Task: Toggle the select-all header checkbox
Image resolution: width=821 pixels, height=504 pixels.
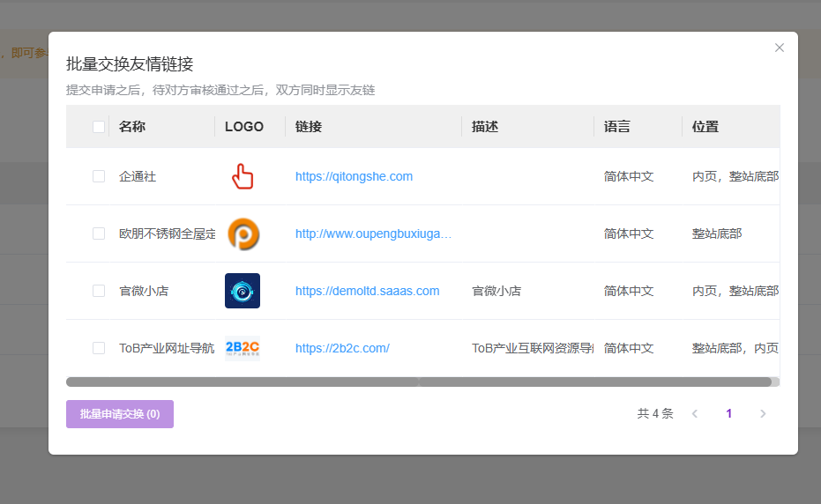Action: (x=99, y=127)
